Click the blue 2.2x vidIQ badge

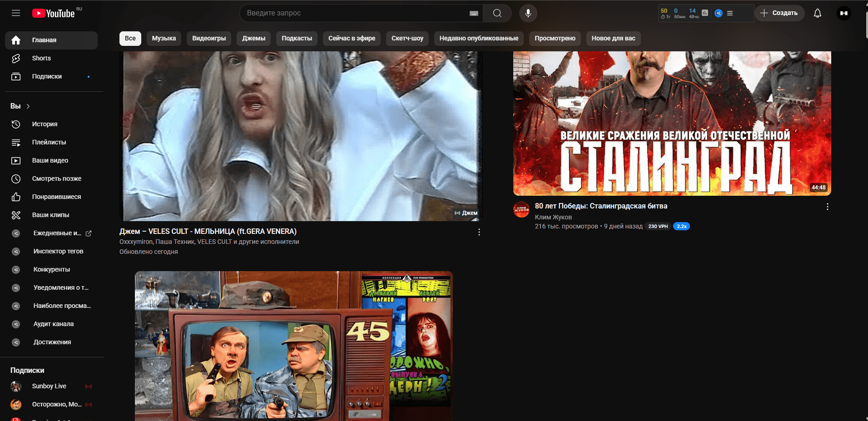[681, 226]
